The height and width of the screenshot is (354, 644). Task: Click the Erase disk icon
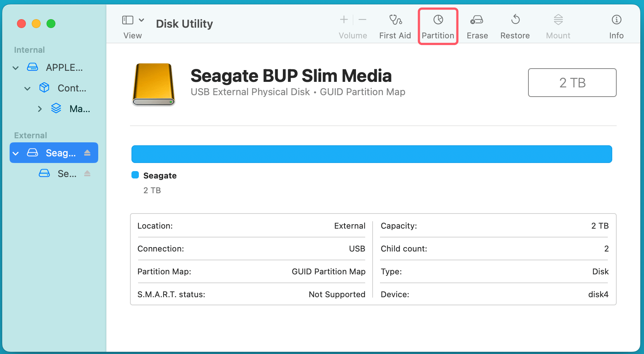click(477, 20)
